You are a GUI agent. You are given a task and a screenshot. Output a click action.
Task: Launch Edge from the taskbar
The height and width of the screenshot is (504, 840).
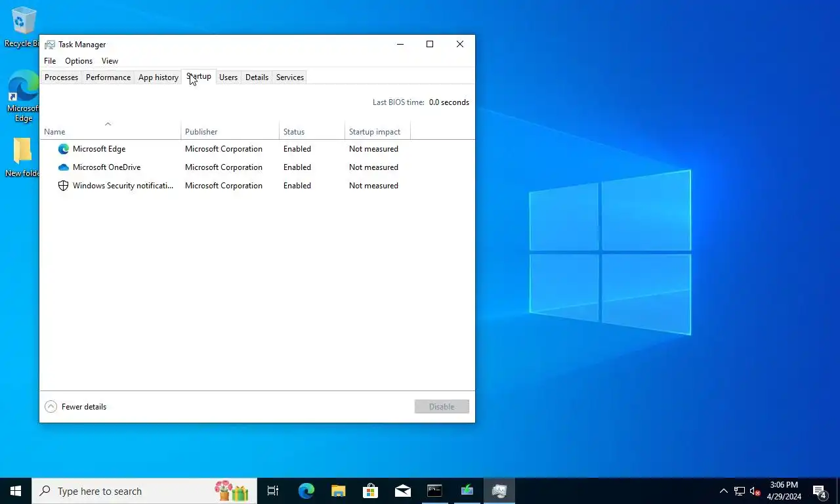click(306, 491)
